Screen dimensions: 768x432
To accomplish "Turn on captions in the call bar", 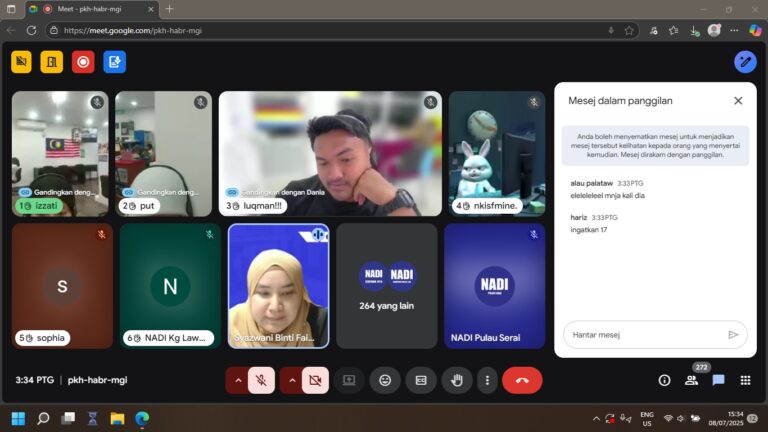I will (x=421, y=380).
